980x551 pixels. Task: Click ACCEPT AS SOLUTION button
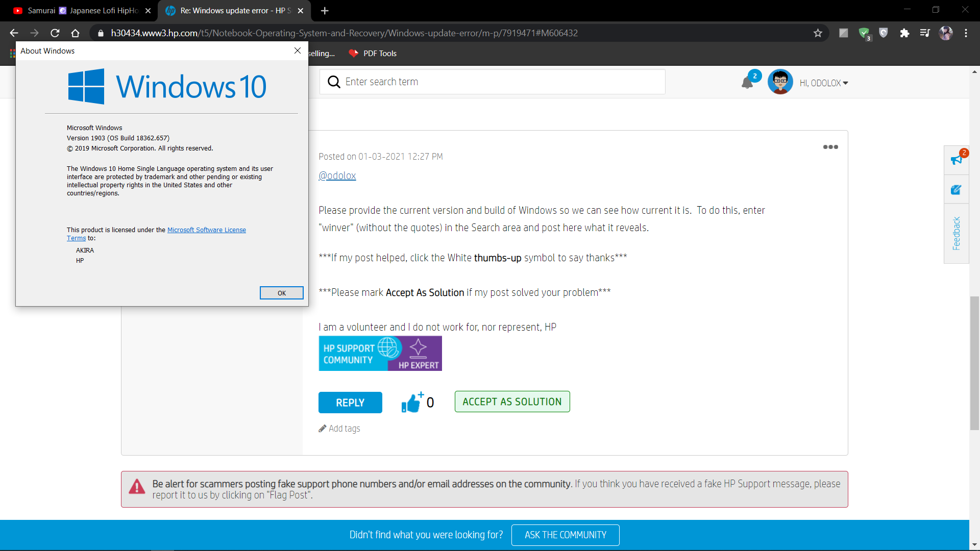click(512, 402)
